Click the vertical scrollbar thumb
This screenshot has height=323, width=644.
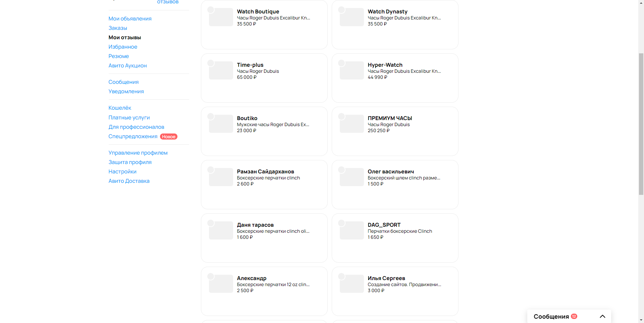click(641, 124)
